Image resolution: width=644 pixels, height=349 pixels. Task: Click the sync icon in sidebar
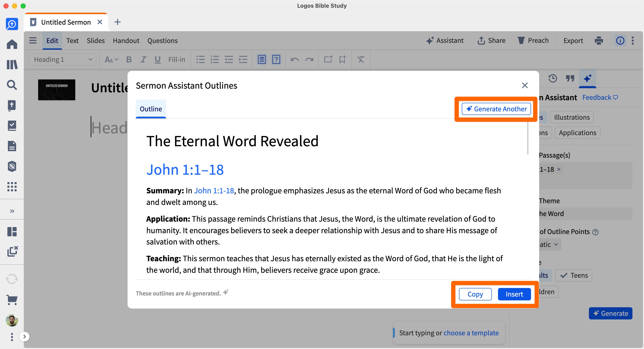pyautogui.click(x=12, y=279)
